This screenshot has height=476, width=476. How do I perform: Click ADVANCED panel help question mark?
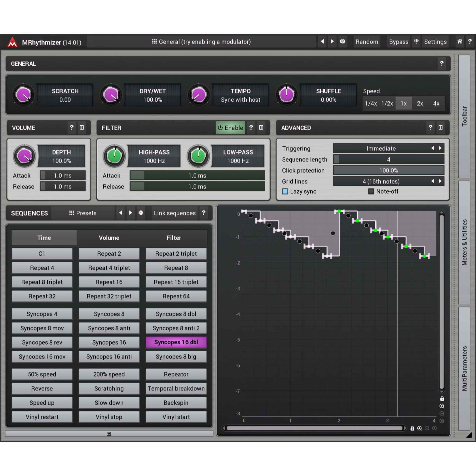click(430, 128)
